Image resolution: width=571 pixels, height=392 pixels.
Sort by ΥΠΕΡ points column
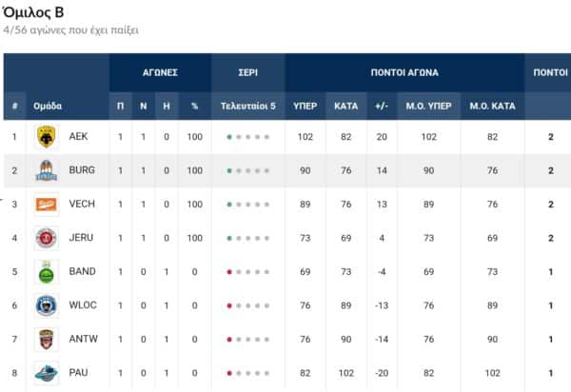coord(305,107)
